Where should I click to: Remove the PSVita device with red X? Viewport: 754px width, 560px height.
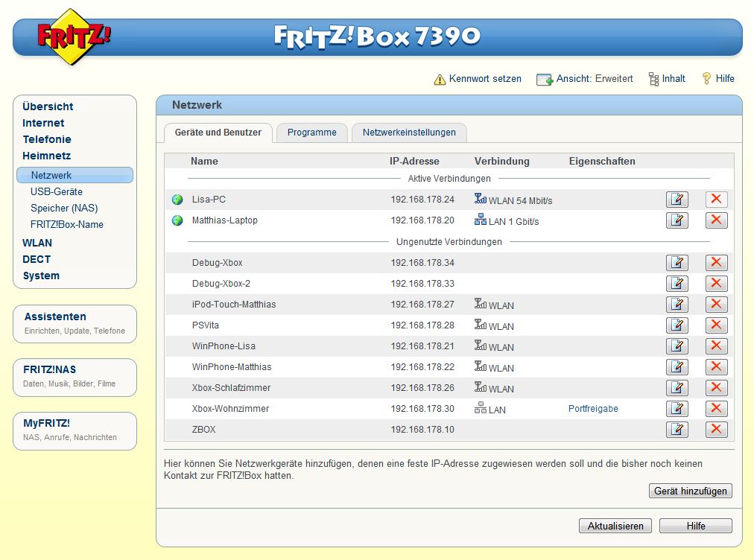tap(716, 325)
